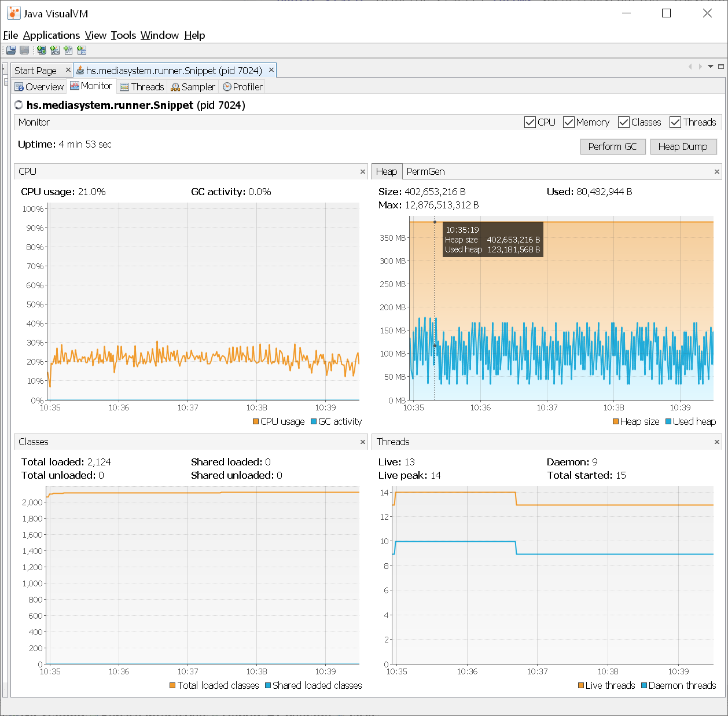Click the grayed Save Snapshot icon

24,50
